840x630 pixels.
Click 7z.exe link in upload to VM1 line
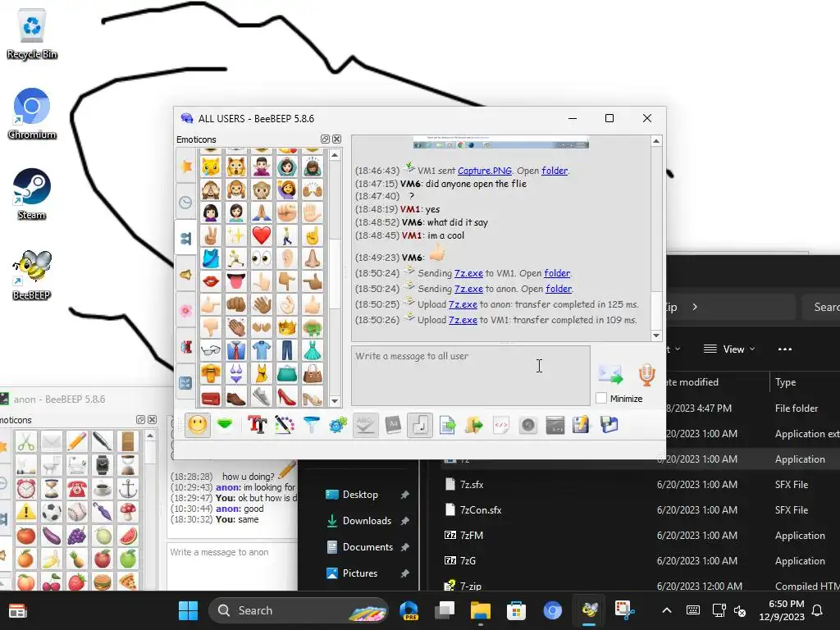coord(463,320)
